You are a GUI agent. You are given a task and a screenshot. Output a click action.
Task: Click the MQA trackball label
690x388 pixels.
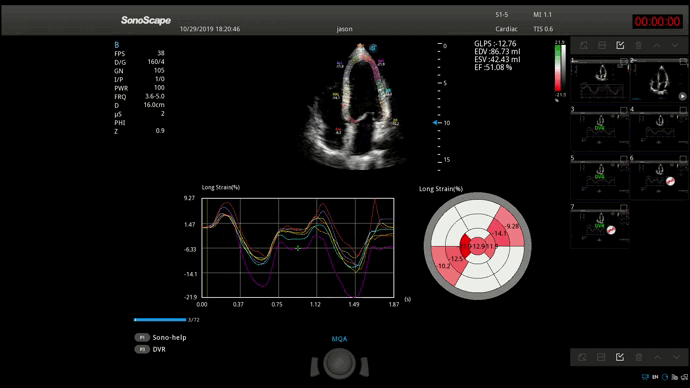[339, 339]
